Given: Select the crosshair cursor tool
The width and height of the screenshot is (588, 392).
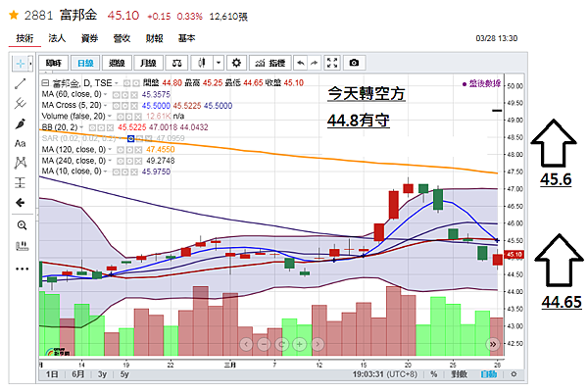Looking at the screenshot, I should click(x=21, y=64).
